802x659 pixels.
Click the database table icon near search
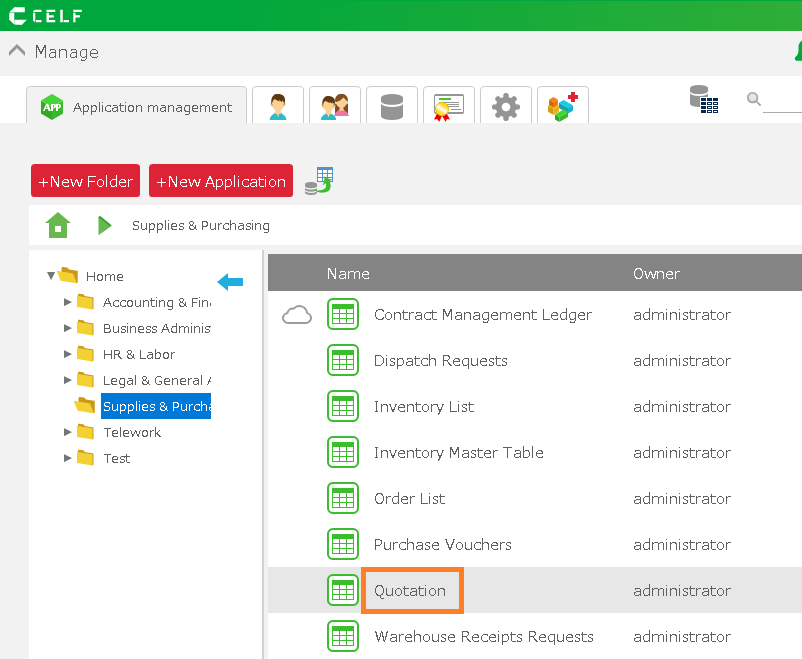tap(704, 99)
